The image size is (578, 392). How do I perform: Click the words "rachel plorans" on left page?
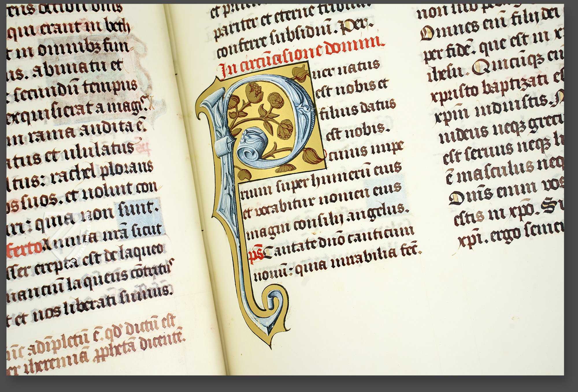[102, 173]
